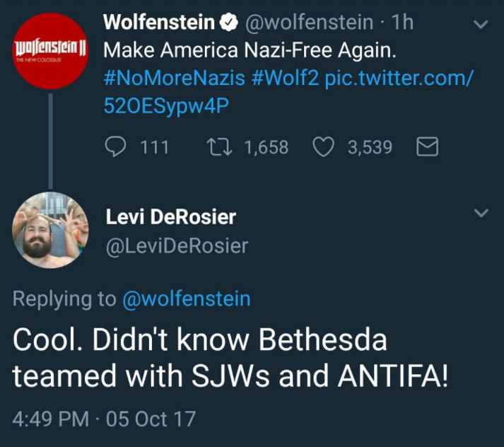The image size is (504, 447).
Task: Click the Levi DeRosier display name
Action: (170, 217)
